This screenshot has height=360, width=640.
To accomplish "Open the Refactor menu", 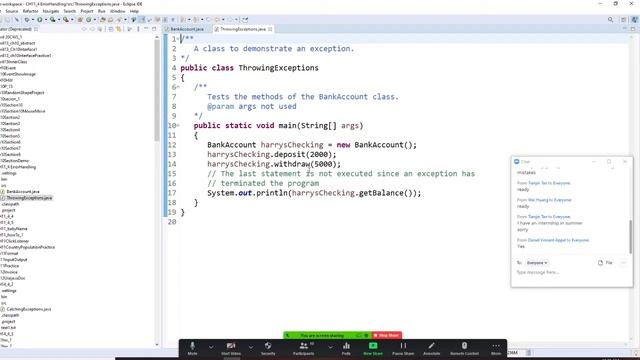I will tap(30, 11).
